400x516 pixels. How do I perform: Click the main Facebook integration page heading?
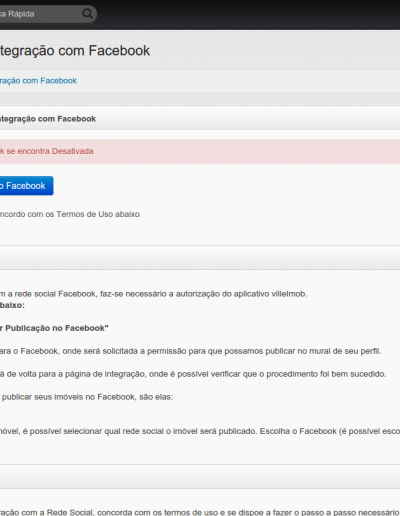click(75, 51)
